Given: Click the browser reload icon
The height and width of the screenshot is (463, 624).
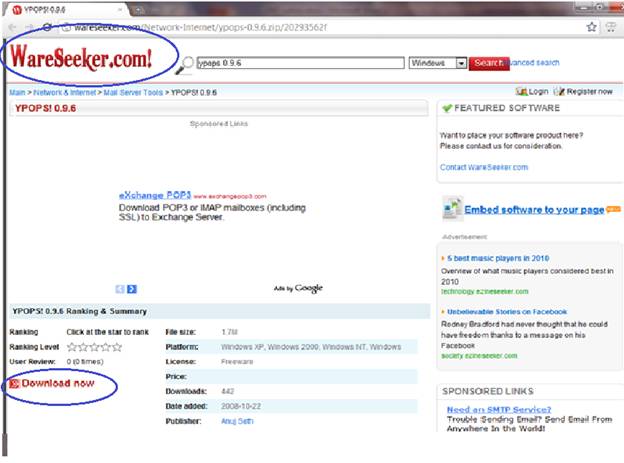Looking at the screenshot, I should point(47,27).
